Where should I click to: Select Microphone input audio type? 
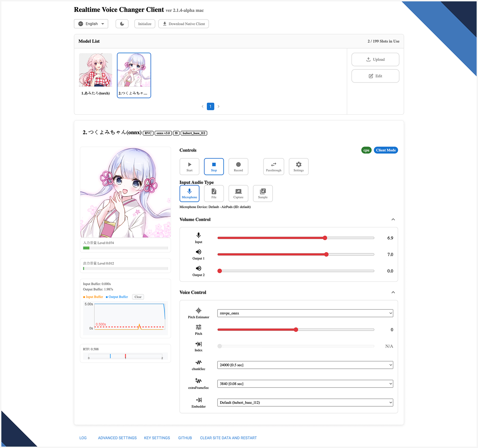pos(189,194)
